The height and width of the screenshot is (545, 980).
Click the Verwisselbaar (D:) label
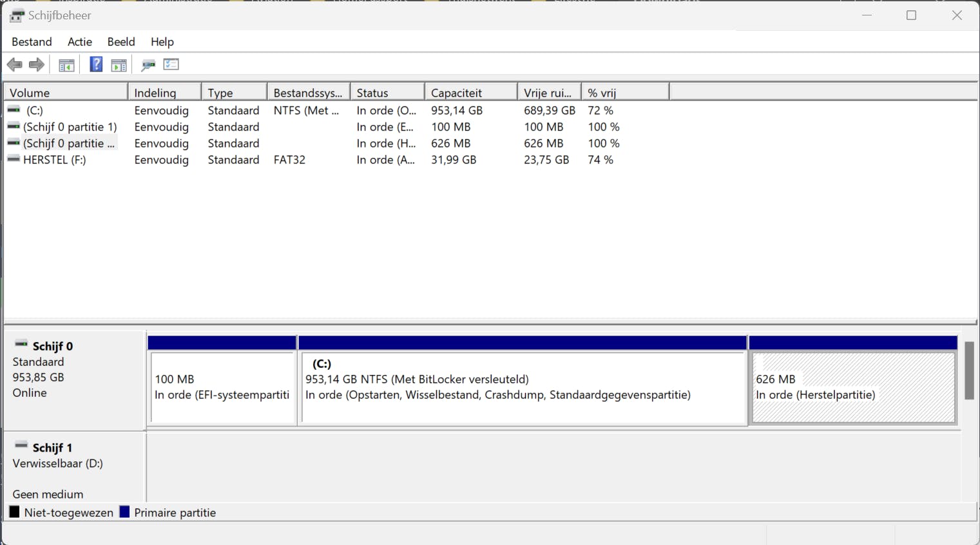click(57, 464)
